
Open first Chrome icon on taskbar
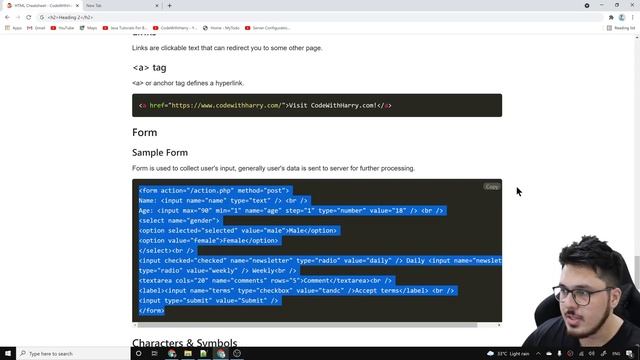click(x=172, y=353)
